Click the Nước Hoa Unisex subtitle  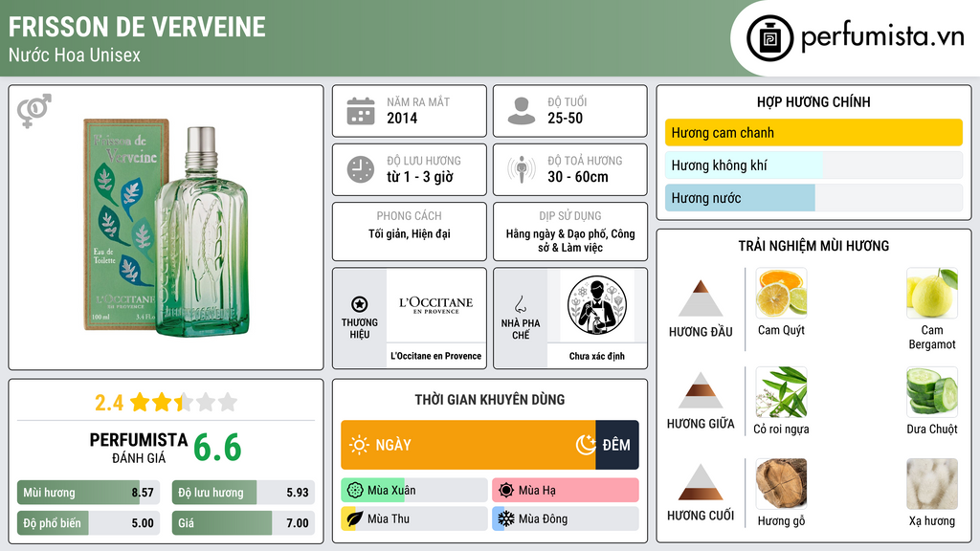pos(75,55)
